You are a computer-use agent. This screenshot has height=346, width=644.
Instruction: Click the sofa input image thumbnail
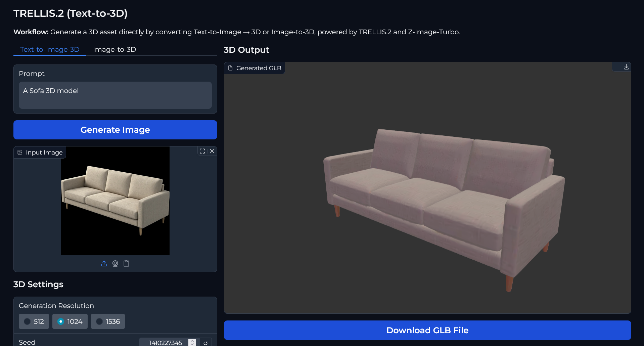click(x=115, y=201)
